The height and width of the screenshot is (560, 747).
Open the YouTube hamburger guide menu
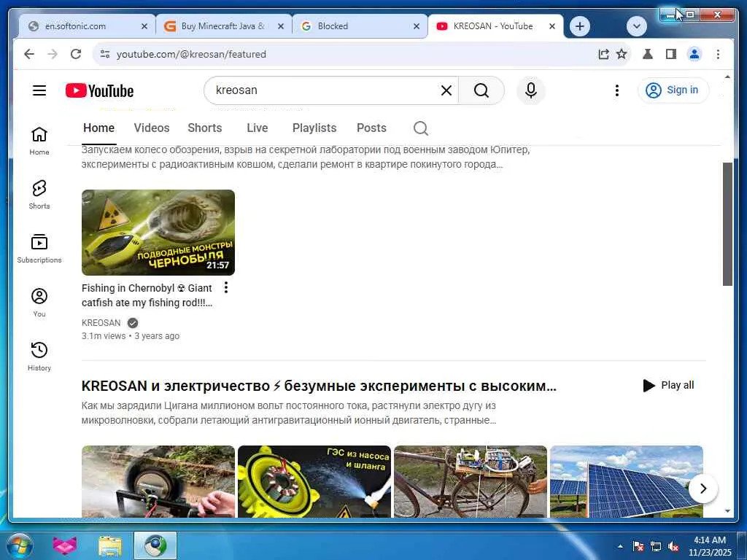(39, 90)
